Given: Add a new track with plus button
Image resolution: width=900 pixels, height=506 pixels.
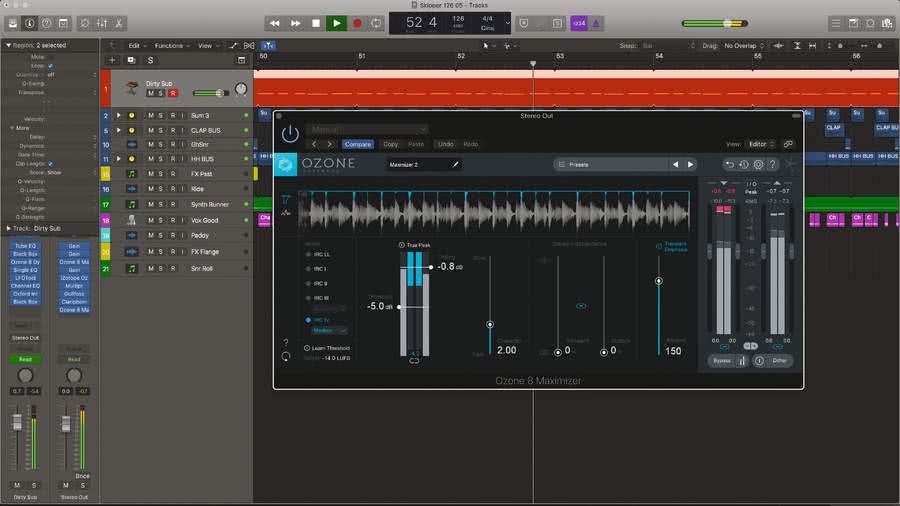Looking at the screenshot, I should 112,60.
